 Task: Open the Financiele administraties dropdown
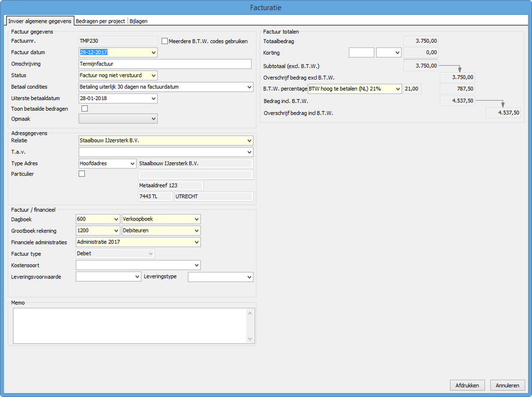(197, 242)
